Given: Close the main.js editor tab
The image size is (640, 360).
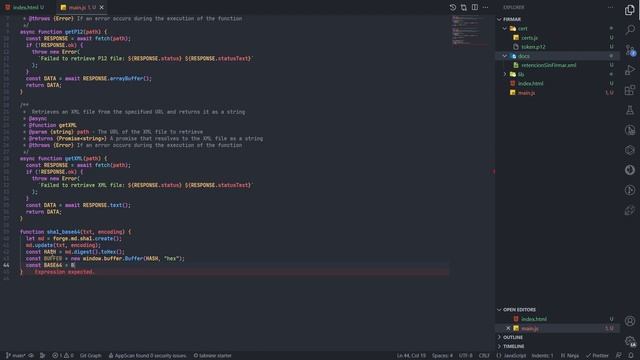Looking at the screenshot, I should tap(102, 7).
